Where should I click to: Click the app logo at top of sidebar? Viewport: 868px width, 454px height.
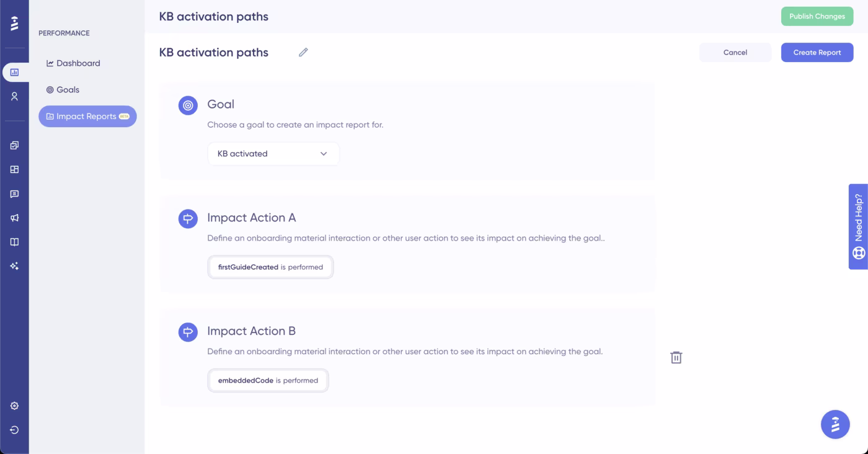click(x=15, y=24)
